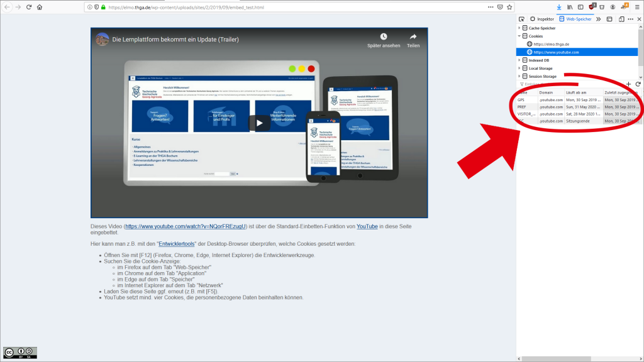Image resolution: width=644 pixels, height=362 pixels.
Task: Switch to the Inspektor tab
Action: (x=542, y=19)
